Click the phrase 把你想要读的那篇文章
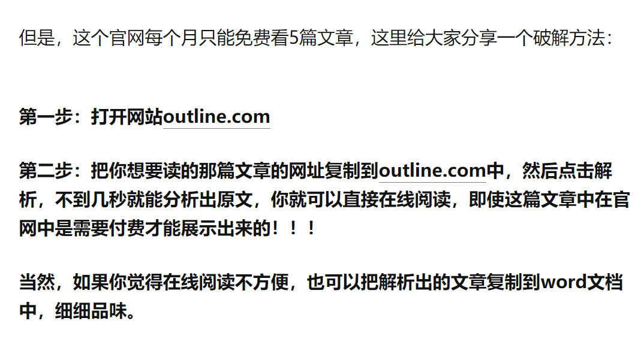Viewport: 644px width, 348px height. coord(180,171)
